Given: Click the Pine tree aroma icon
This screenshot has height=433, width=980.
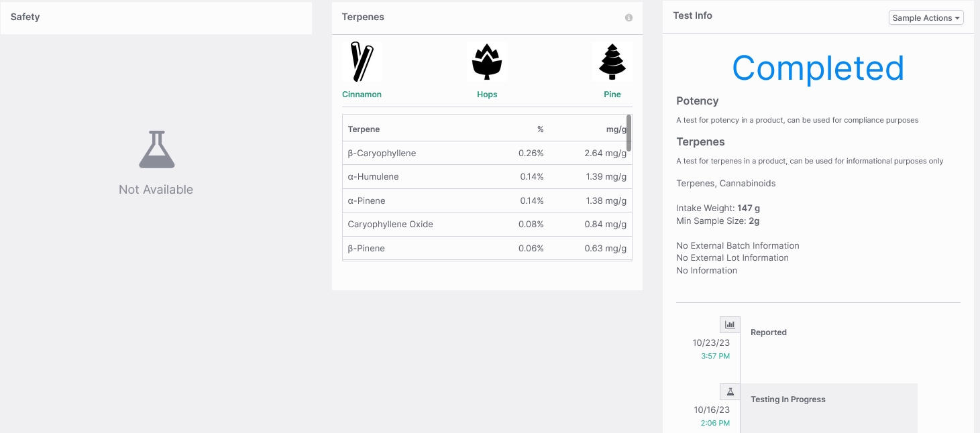Looking at the screenshot, I should click(x=612, y=62).
